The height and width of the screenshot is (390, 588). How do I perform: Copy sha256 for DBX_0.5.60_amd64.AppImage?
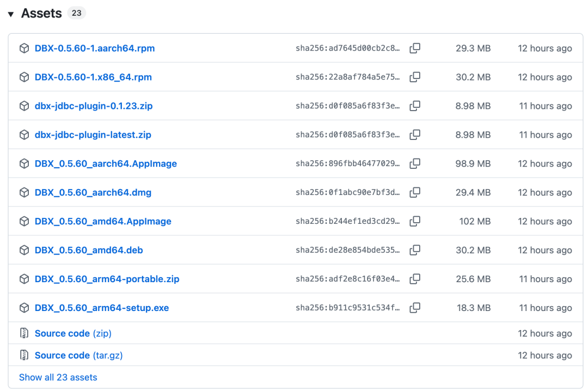415,221
